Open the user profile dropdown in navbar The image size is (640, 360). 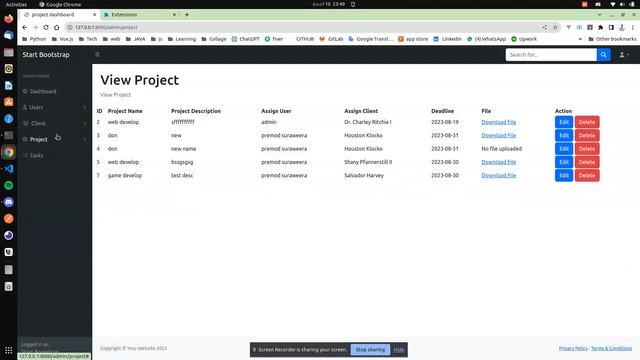(x=624, y=55)
